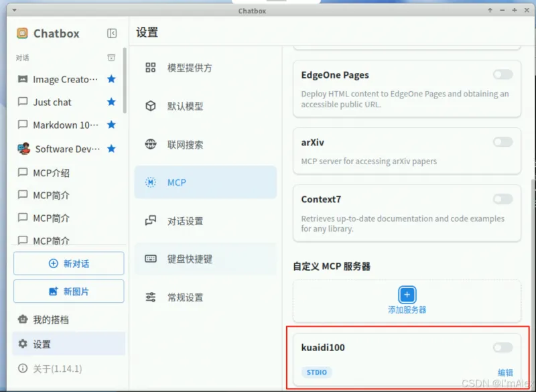Click the star next to Just chat

coord(112,102)
